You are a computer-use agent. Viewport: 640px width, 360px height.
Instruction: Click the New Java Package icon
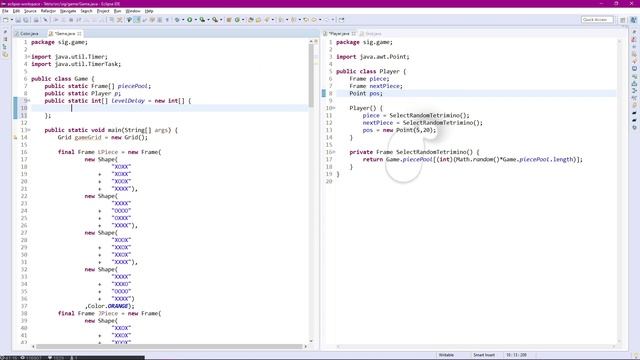[229, 20]
